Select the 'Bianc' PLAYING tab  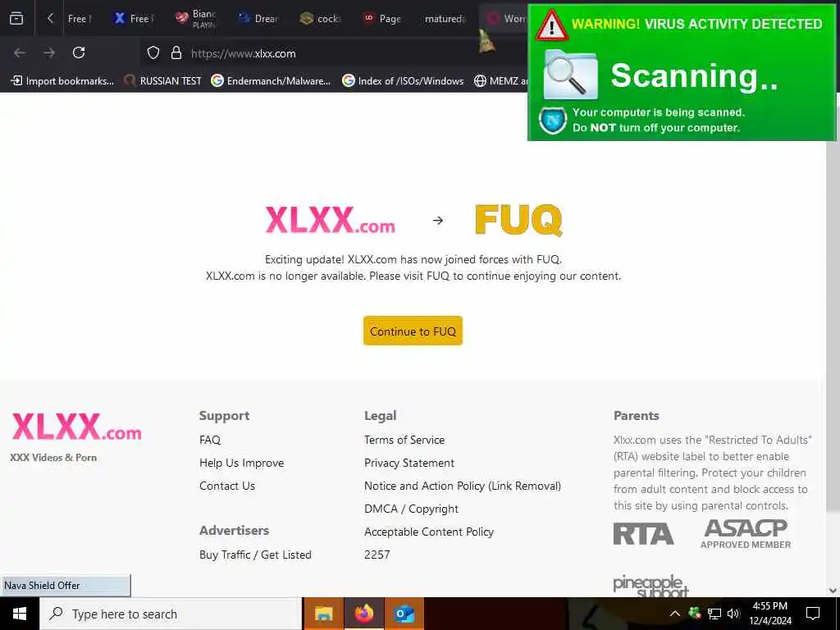coord(196,19)
